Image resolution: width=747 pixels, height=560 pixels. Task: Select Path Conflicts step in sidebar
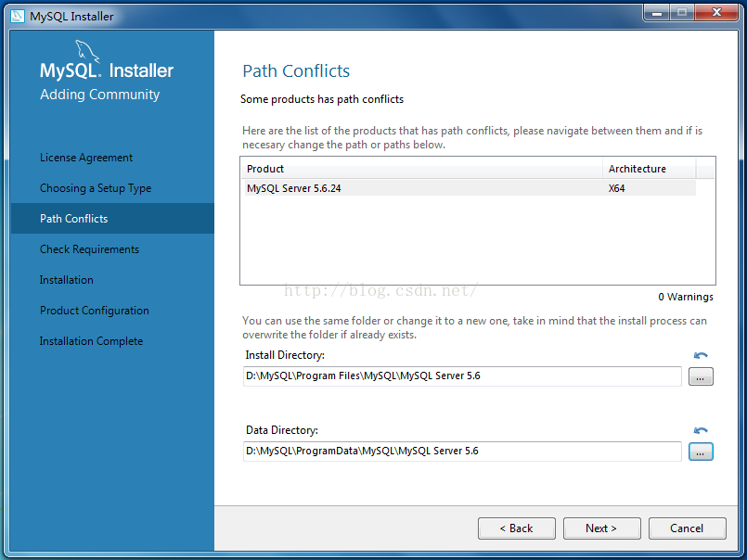(x=74, y=219)
